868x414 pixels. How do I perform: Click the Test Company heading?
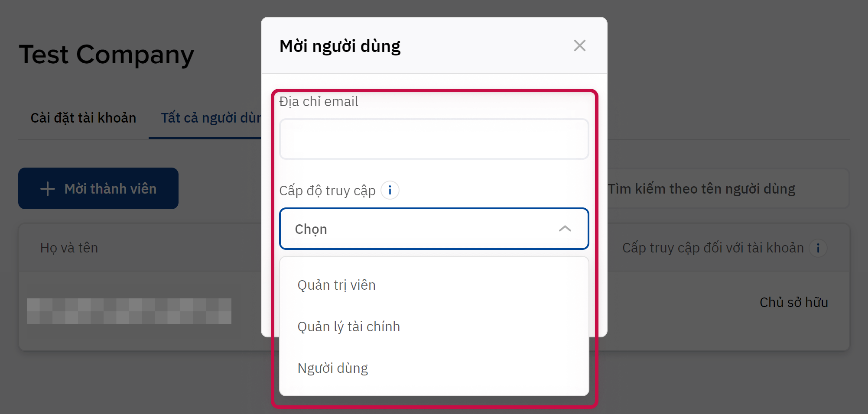pyautogui.click(x=107, y=55)
